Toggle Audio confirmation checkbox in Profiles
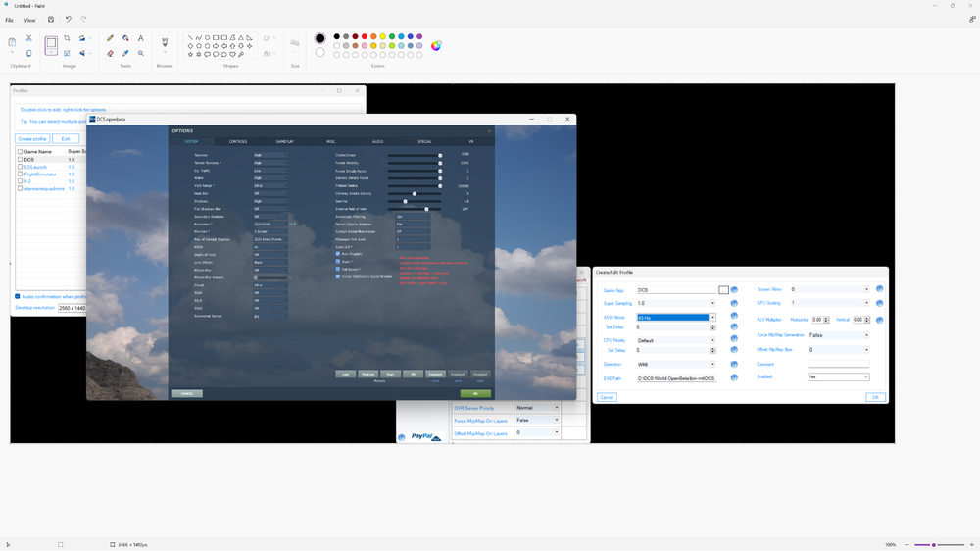Viewport: 980px width, 551px height. (x=18, y=296)
